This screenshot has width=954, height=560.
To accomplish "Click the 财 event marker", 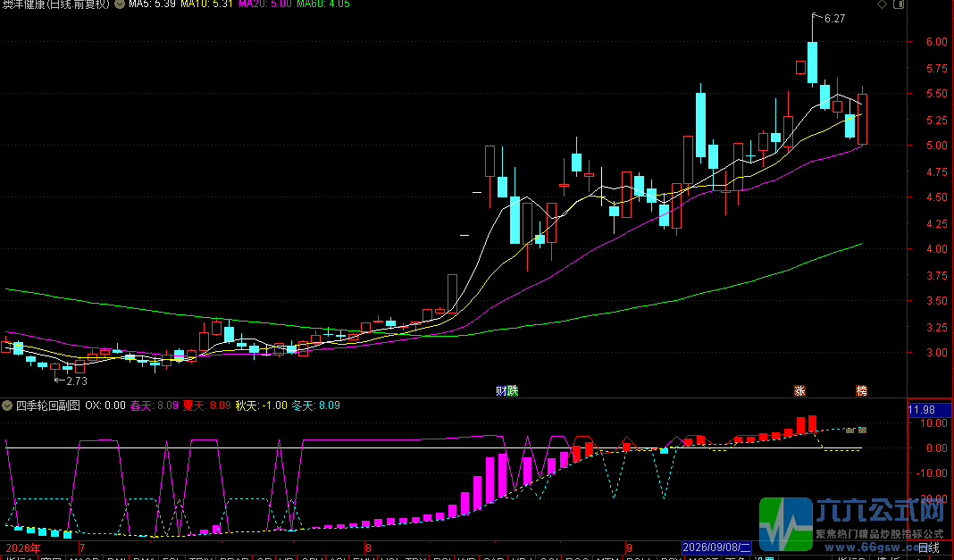I will click(501, 391).
